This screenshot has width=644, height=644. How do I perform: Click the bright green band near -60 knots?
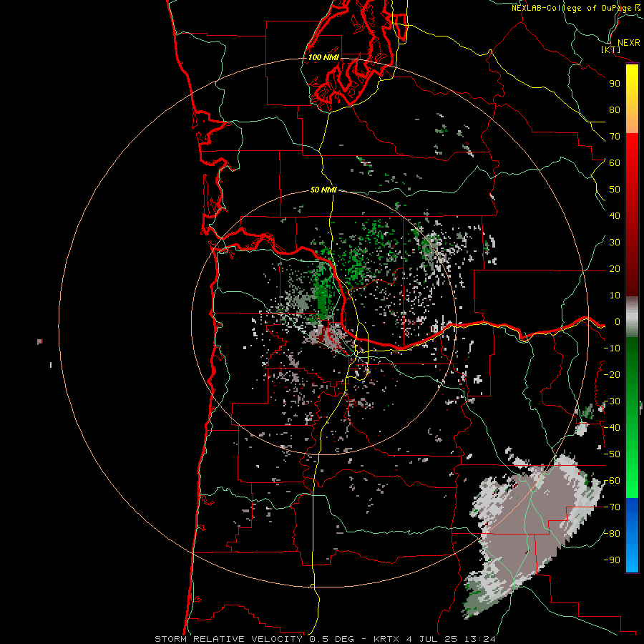point(632,482)
